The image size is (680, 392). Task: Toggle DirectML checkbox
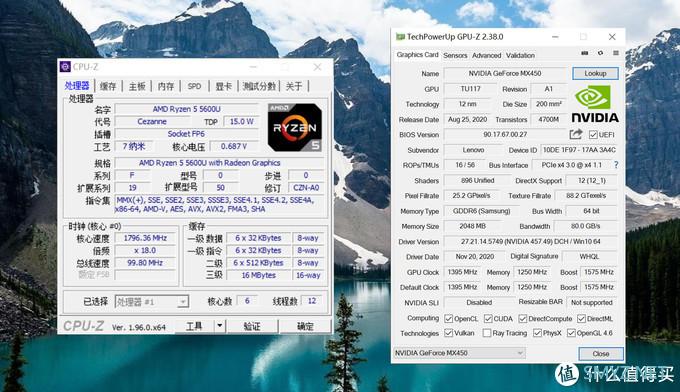click(582, 319)
